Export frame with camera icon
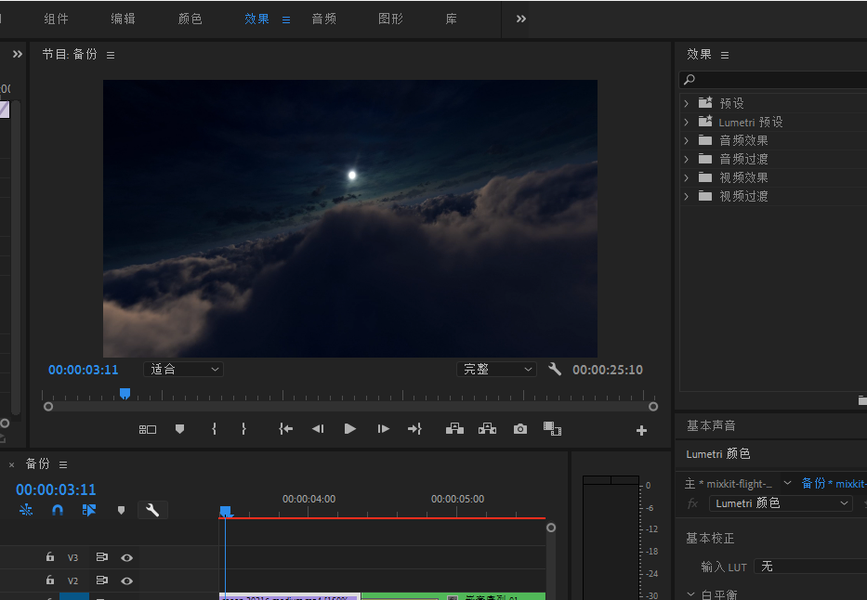Screen dimensions: 867x600 (520, 429)
